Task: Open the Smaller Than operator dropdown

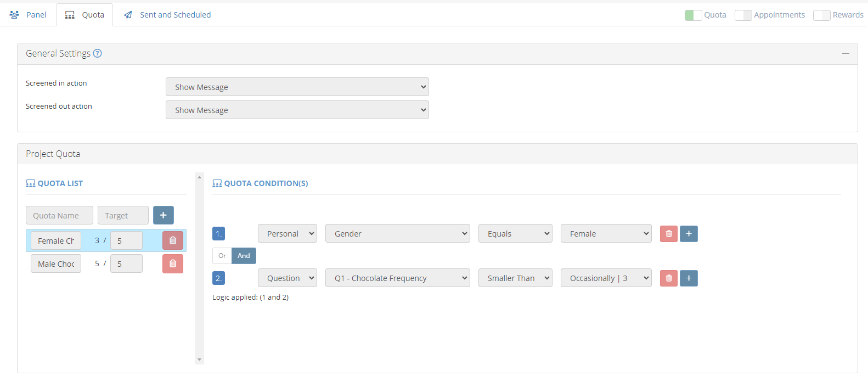Action: pyautogui.click(x=515, y=278)
